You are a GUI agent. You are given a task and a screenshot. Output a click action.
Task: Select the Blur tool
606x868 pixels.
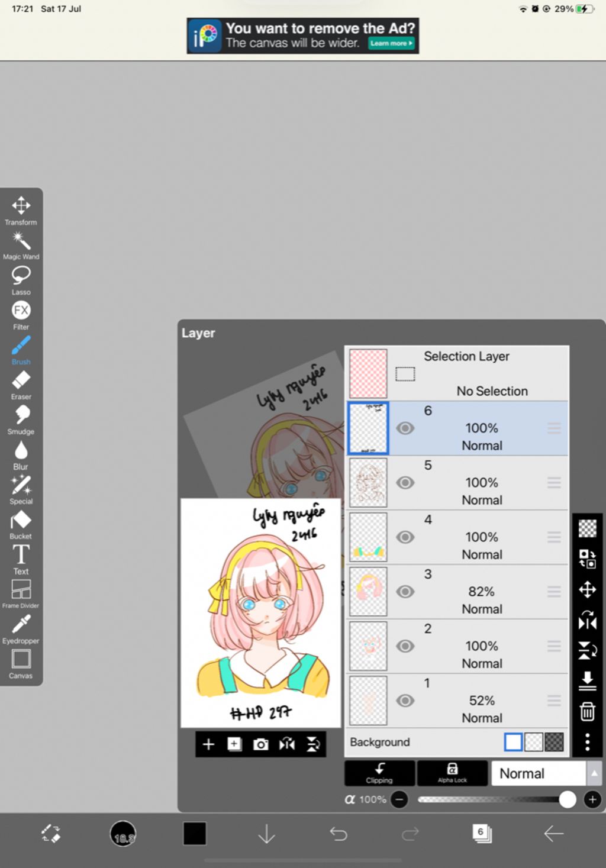pyautogui.click(x=21, y=455)
